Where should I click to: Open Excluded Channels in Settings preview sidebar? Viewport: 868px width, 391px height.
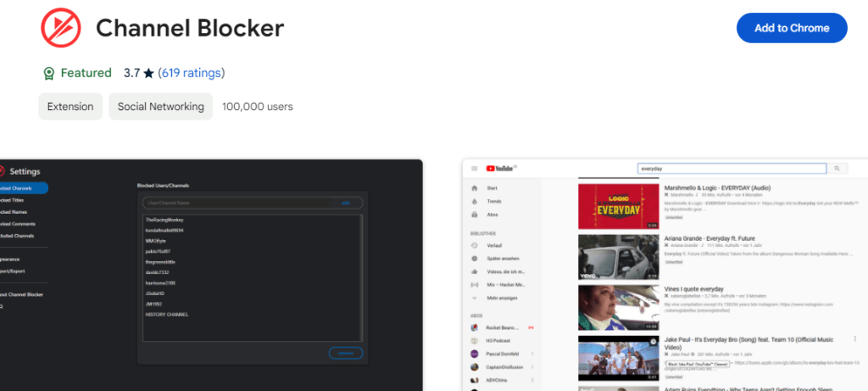tap(17, 236)
